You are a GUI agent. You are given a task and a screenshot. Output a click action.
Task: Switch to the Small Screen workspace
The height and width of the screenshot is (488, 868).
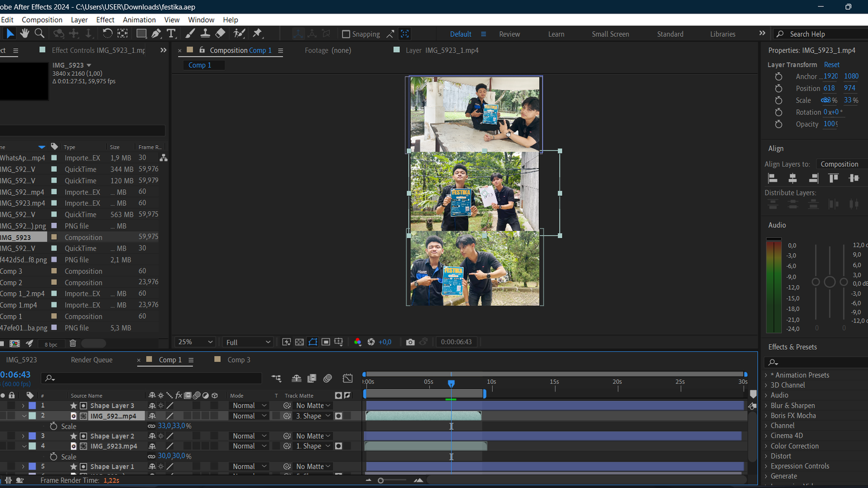(610, 34)
